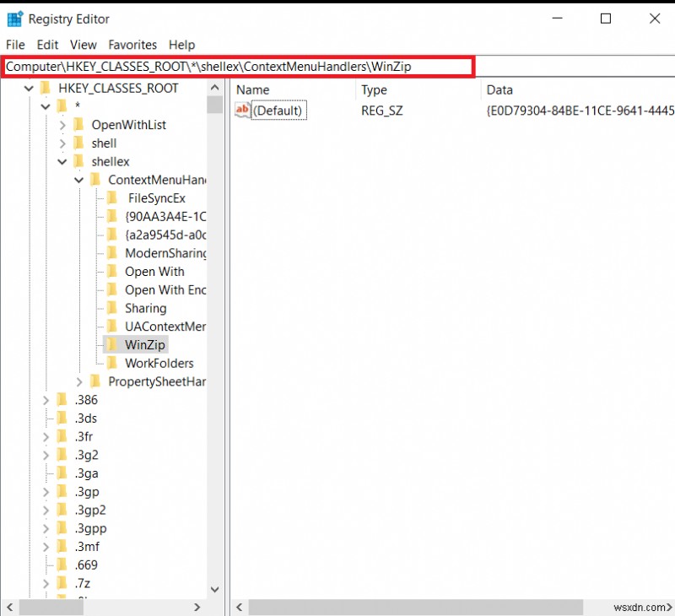The width and height of the screenshot is (675, 616).
Task: Click tree pane scroll up arrow
Action: [215, 89]
